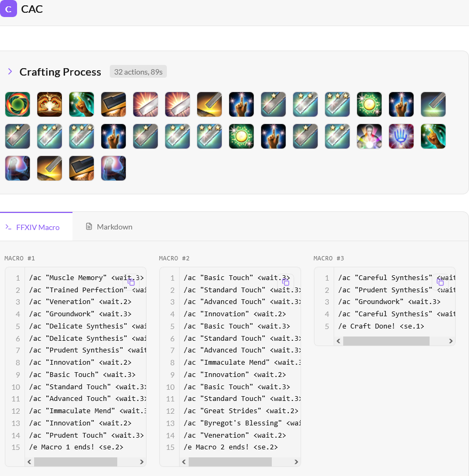
Task: Click the '32 actions, 89s' badge
Action: click(138, 72)
